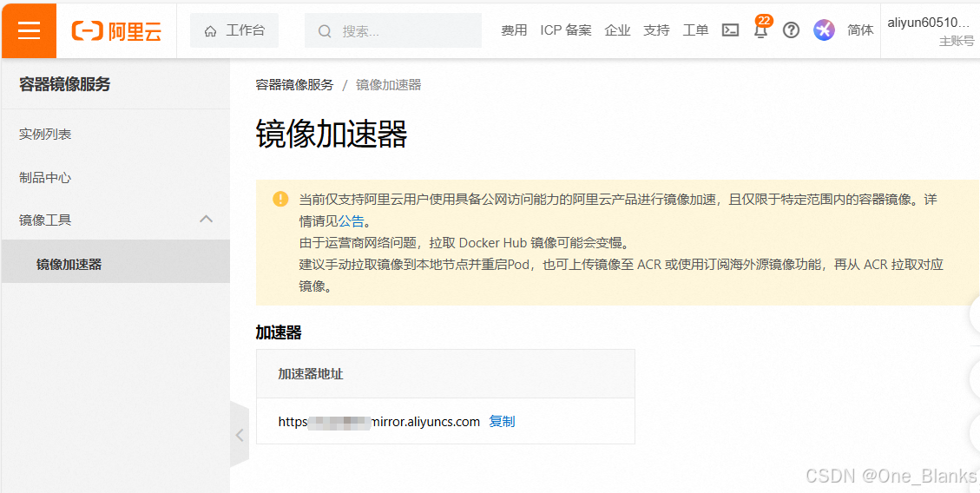Click the 容器镜像服务 breadcrumb

294,85
